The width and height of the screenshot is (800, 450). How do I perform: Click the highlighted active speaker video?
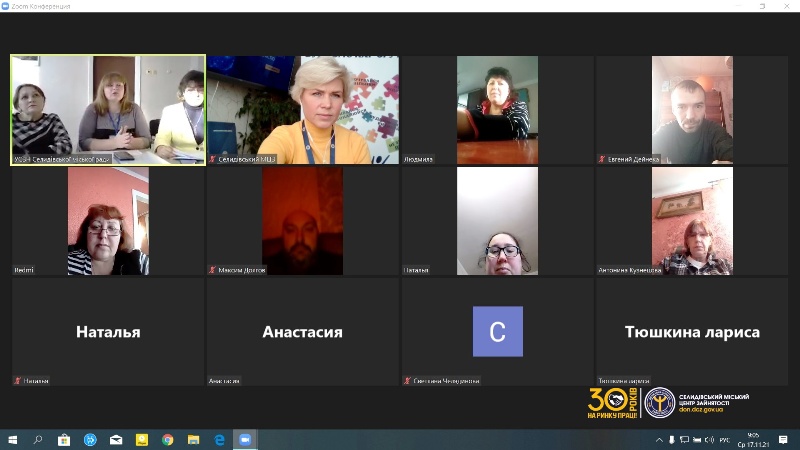[x=108, y=109]
